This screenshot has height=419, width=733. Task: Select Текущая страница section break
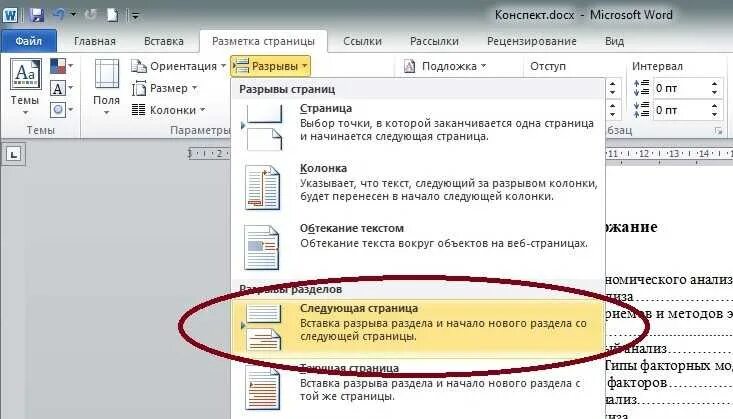coord(417,386)
